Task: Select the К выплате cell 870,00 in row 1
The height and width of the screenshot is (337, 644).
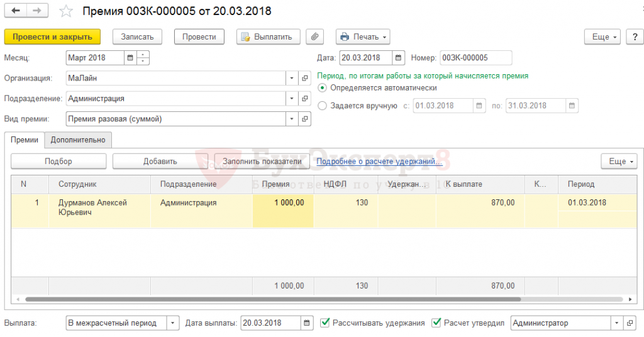Action: [x=480, y=211]
